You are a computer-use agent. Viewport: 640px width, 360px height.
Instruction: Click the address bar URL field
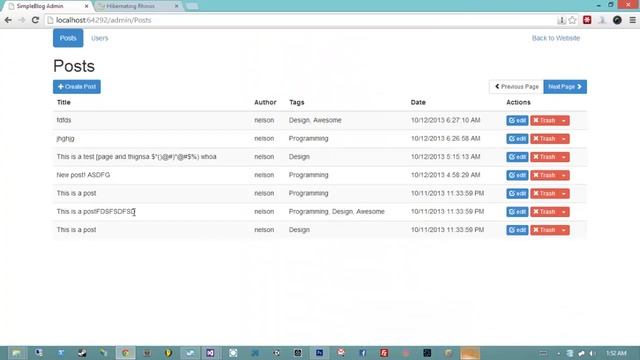(x=302, y=20)
